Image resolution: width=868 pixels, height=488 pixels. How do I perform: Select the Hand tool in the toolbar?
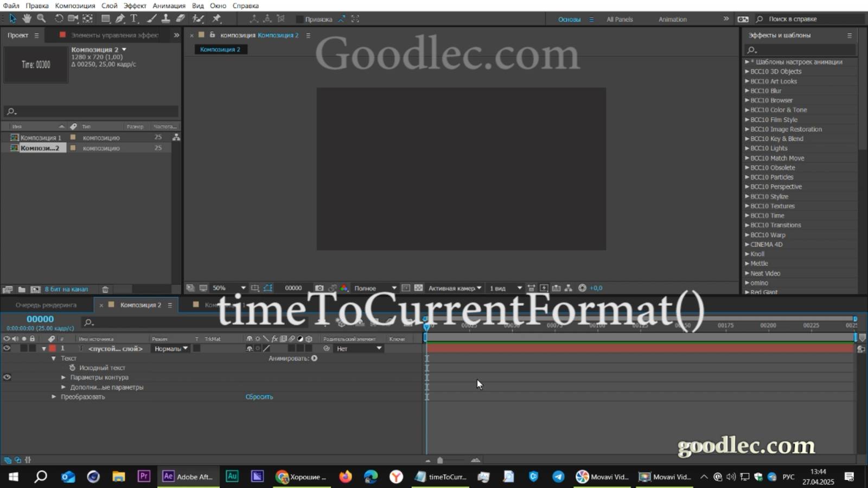[25, 18]
